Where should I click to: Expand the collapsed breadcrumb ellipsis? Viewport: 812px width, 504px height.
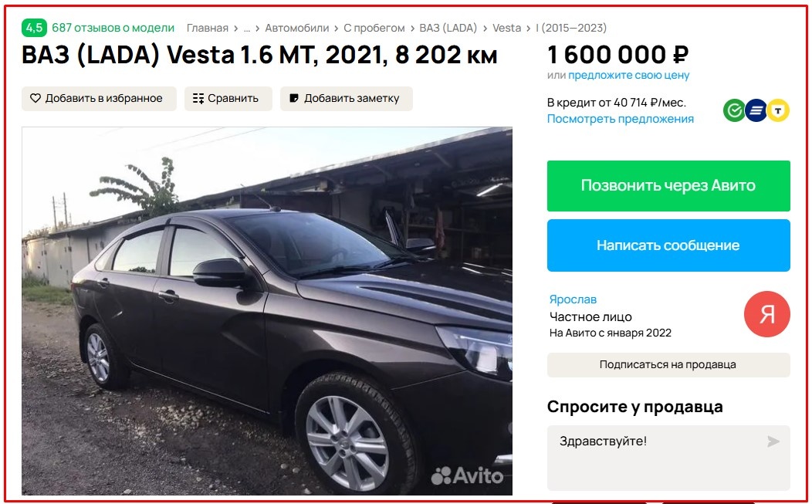(x=246, y=28)
